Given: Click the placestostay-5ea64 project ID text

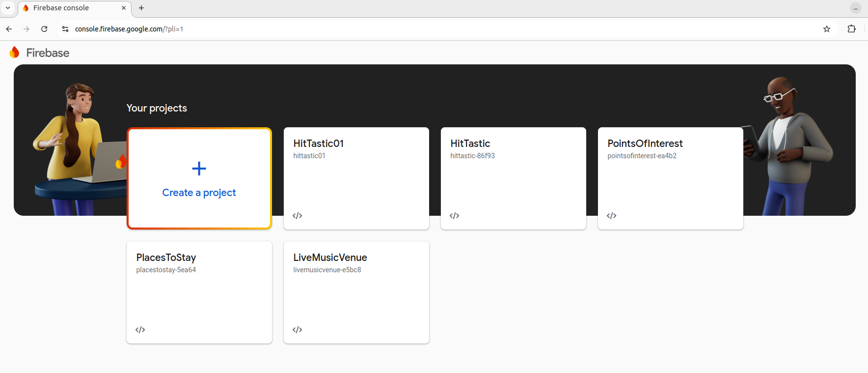Looking at the screenshot, I should point(166,270).
